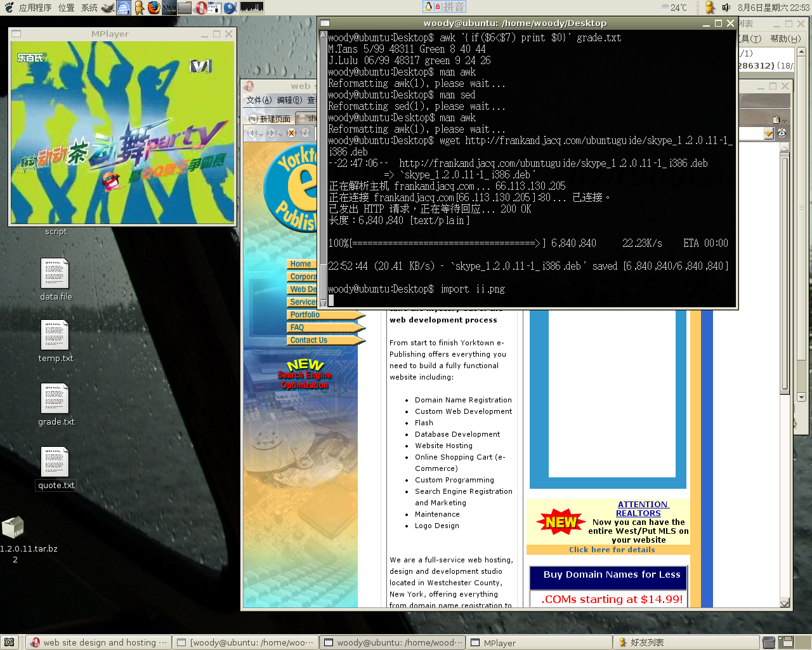Screen dimensions: 812x650
Task: Open the rxvt terminal launcher
Action: coord(214,8)
